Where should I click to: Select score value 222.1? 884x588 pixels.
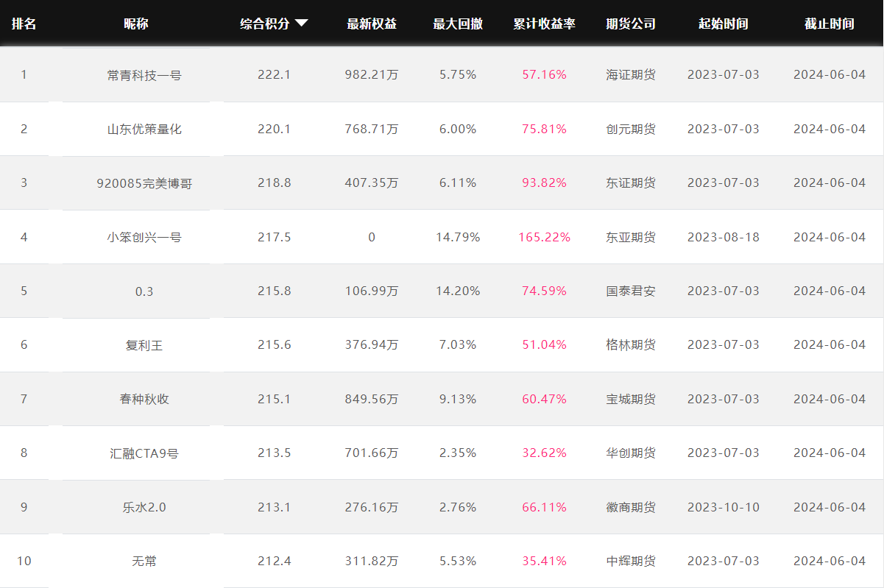point(275,74)
